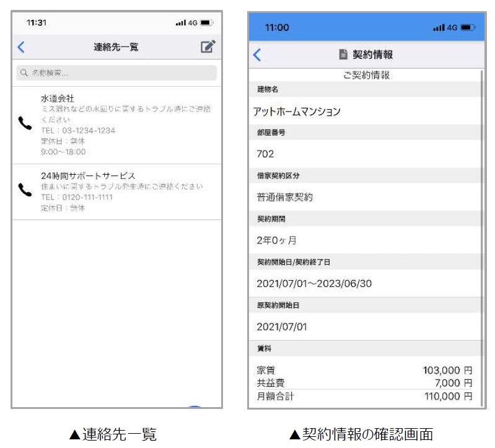Viewport: 495px width, 448px height.
Task: Select the 103,000 円 rent amount
Action: (448, 370)
